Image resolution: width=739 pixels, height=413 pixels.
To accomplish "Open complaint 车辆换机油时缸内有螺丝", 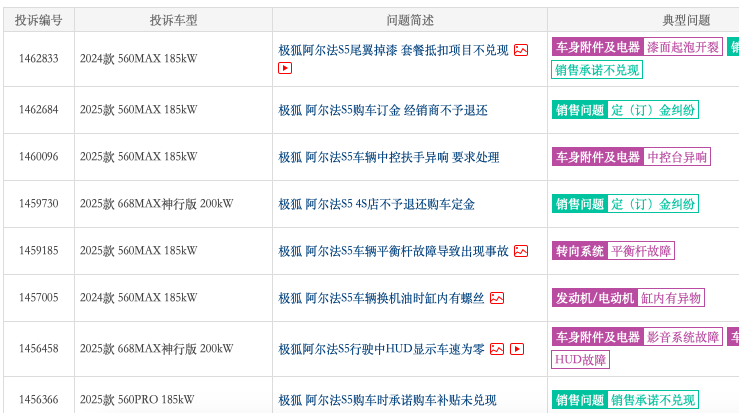I will coord(381,298).
